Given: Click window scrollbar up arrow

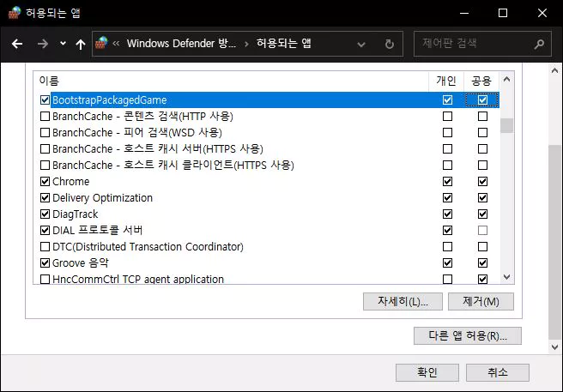Looking at the screenshot, I should (x=554, y=70).
